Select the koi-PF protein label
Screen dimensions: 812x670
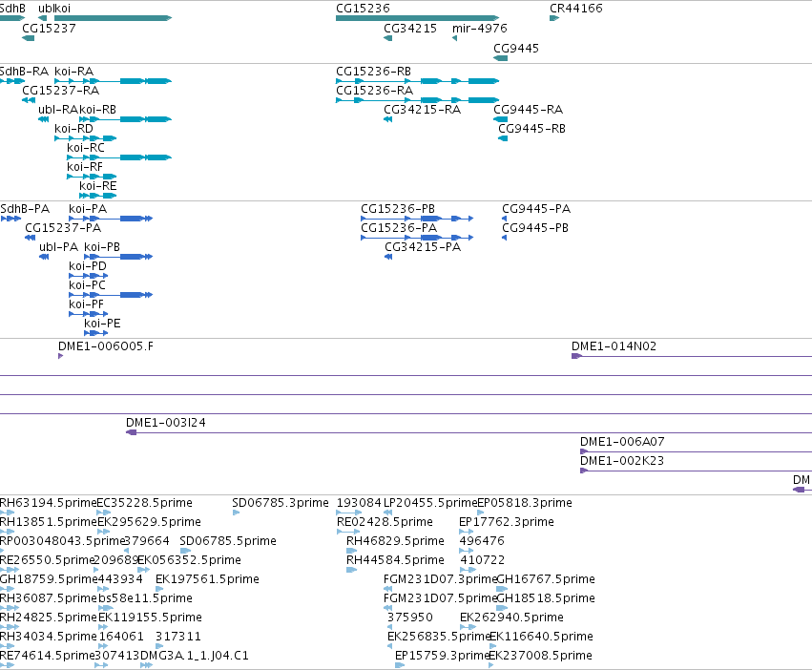86,305
